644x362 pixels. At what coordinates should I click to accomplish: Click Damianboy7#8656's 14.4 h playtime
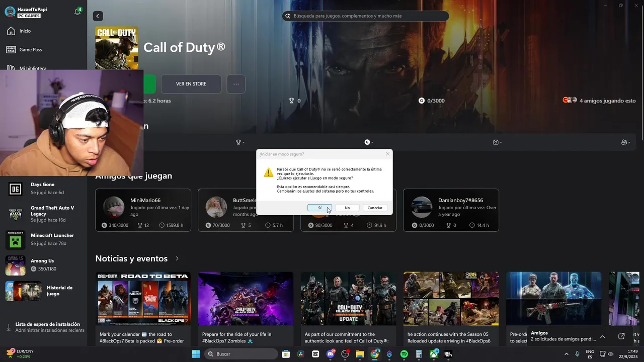pyautogui.click(x=478, y=225)
